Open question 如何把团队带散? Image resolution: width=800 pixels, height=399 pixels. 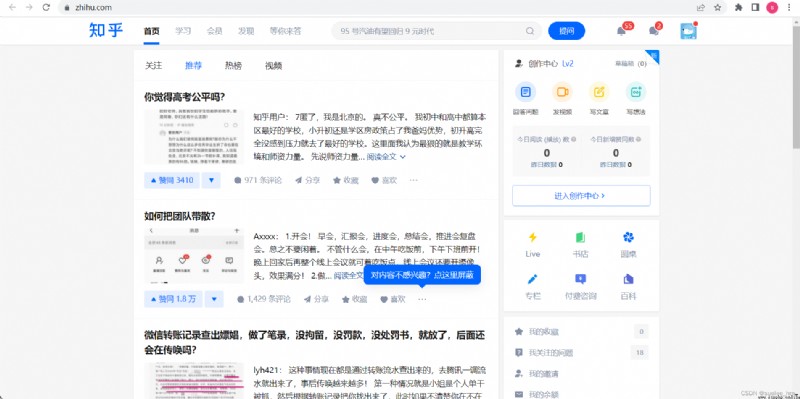pyautogui.click(x=180, y=216)
